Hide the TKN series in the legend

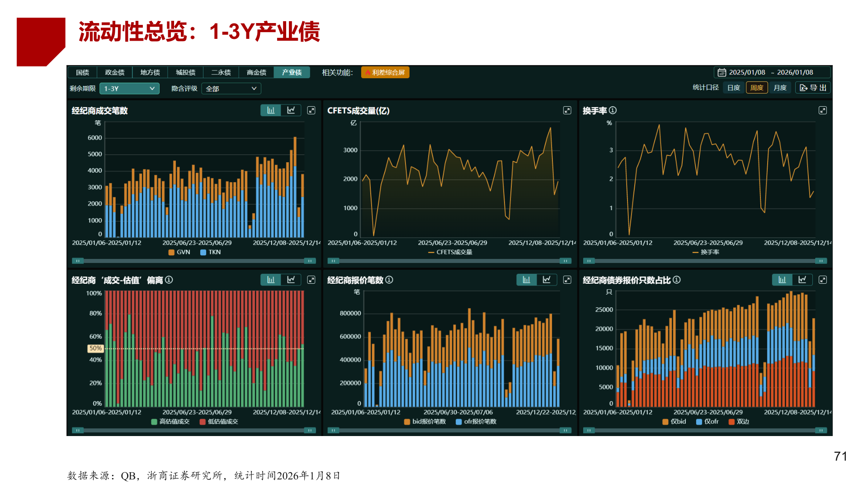click(211, 252)
